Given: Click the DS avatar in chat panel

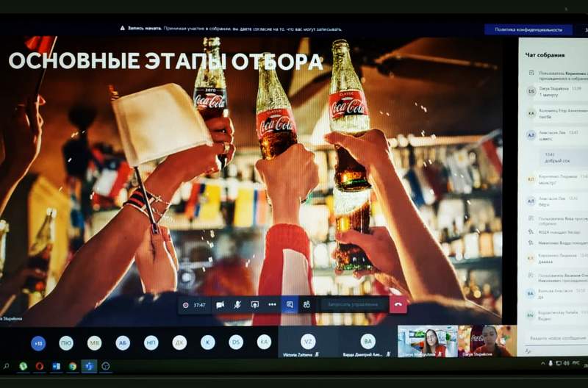Looking at the screenshot, I should tap(531, 91).
